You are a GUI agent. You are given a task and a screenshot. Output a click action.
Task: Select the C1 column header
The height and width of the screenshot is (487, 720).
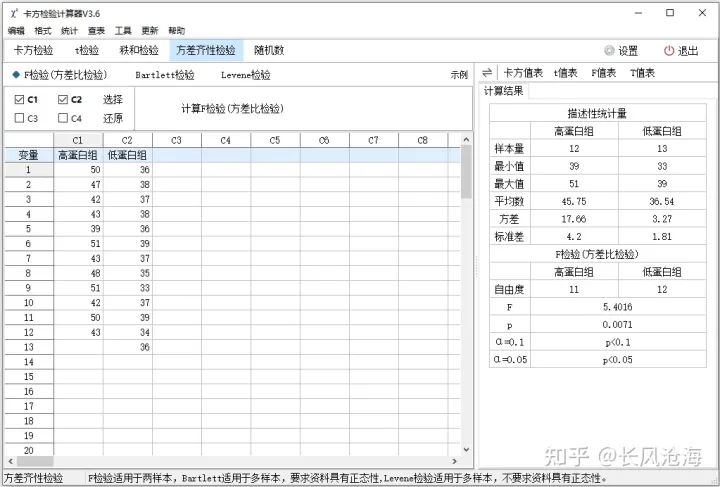pyautogui.click(x=78, y=140)
